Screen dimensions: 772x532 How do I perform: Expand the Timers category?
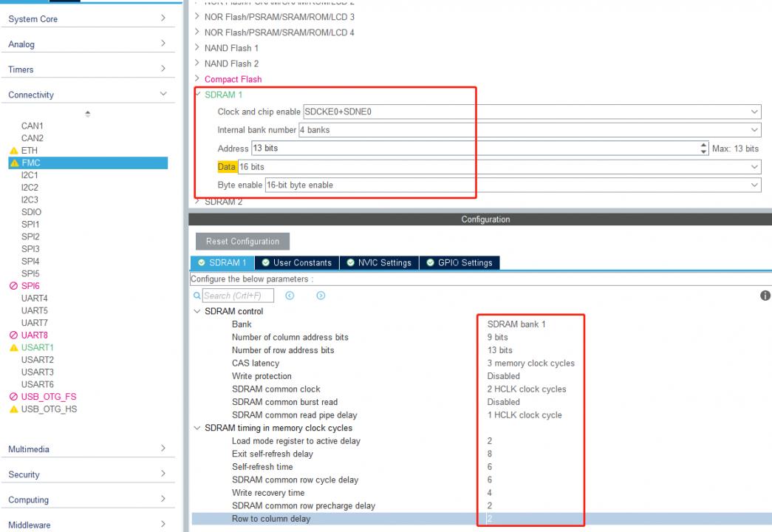[162, 69]
